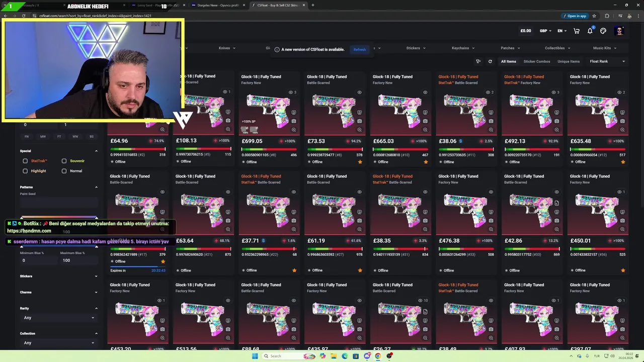
Task: Click the star on £635.48 listing
Action: click(623, 162)
